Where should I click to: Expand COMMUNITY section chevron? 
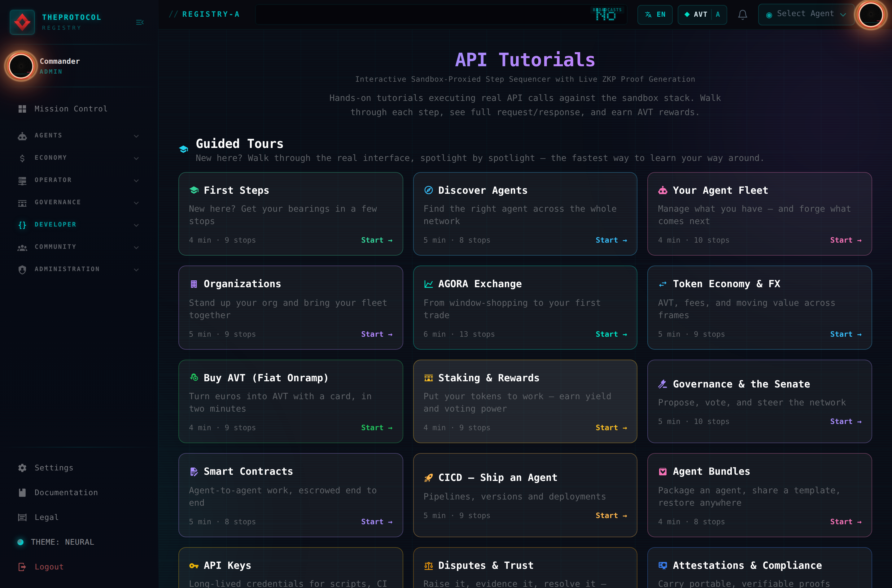pos(136,248)
